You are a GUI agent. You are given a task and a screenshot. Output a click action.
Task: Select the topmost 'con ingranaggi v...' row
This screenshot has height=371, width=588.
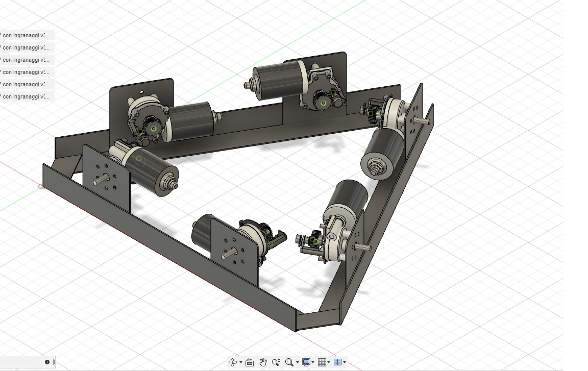point(27,36)
